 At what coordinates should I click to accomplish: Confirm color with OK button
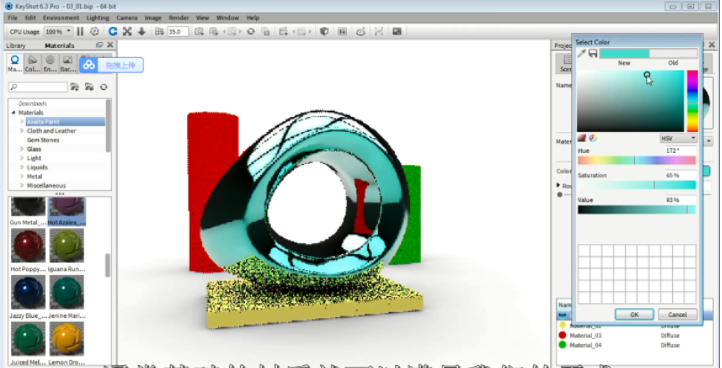pyautogui.click(x=634, y=315)
